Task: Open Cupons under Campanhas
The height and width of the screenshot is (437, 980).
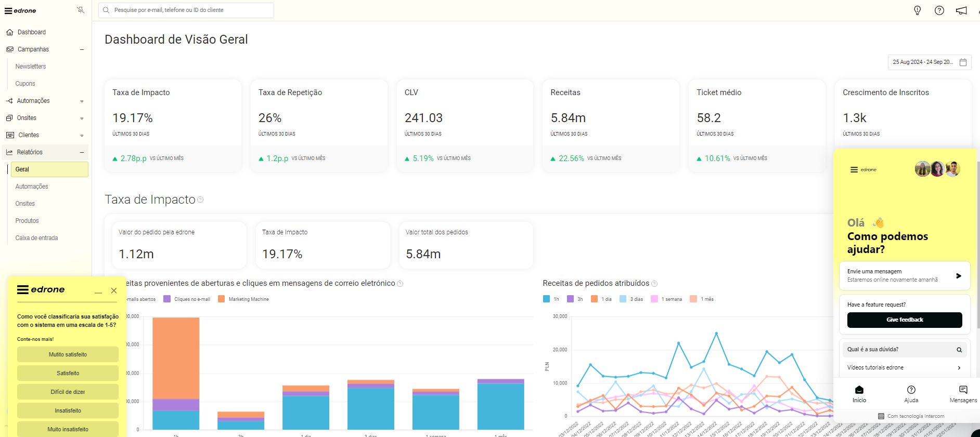Action: pyautogui.click(x=25, y=84)
